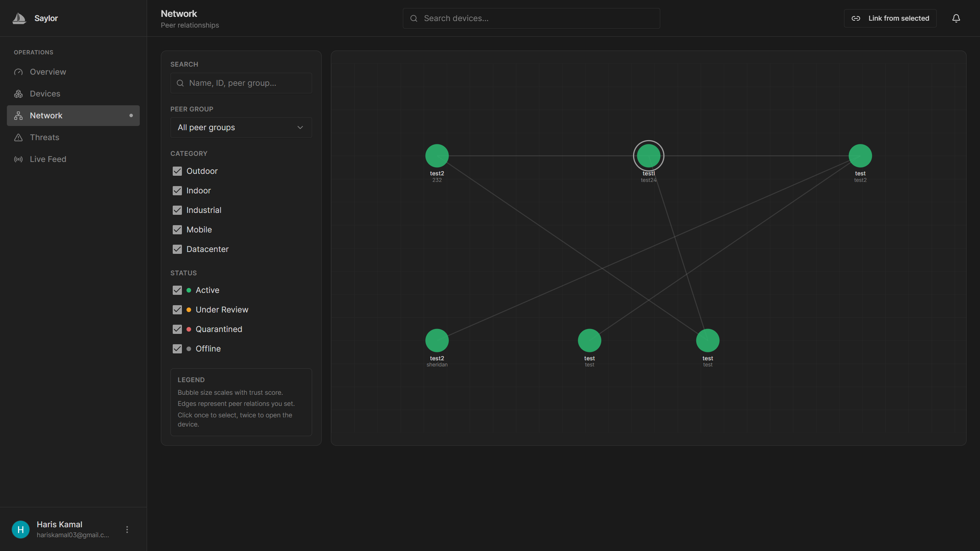
Task: Click the Devices cubes icon in sidebar
Action: click(18, 94)
